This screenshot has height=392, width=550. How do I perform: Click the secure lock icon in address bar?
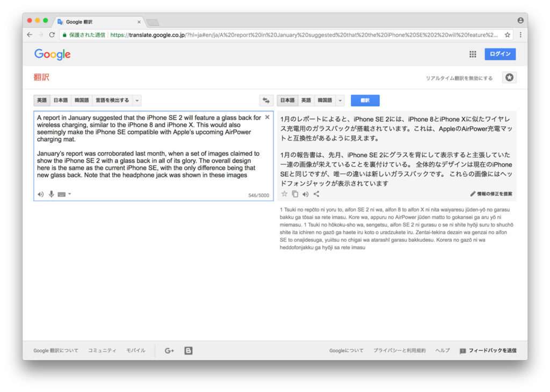(x=64, y=35)
